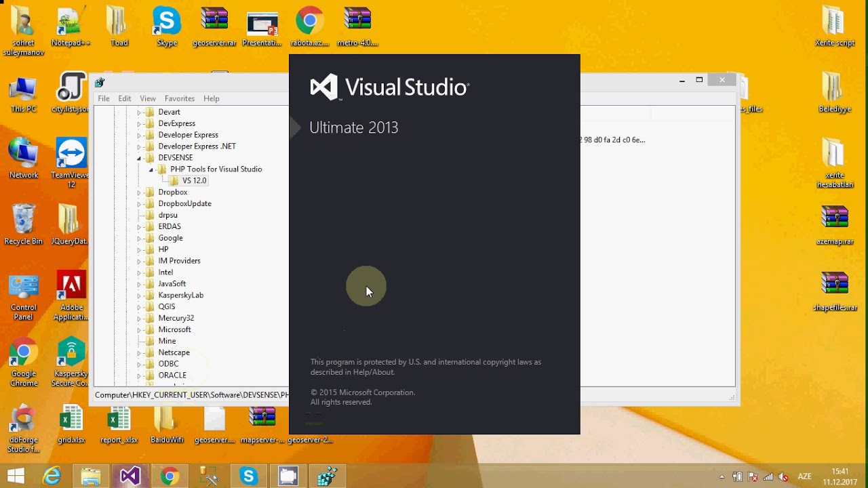Click registry path in status bar
The width and height of the screenshot is (868, 488).
point(191,394)
